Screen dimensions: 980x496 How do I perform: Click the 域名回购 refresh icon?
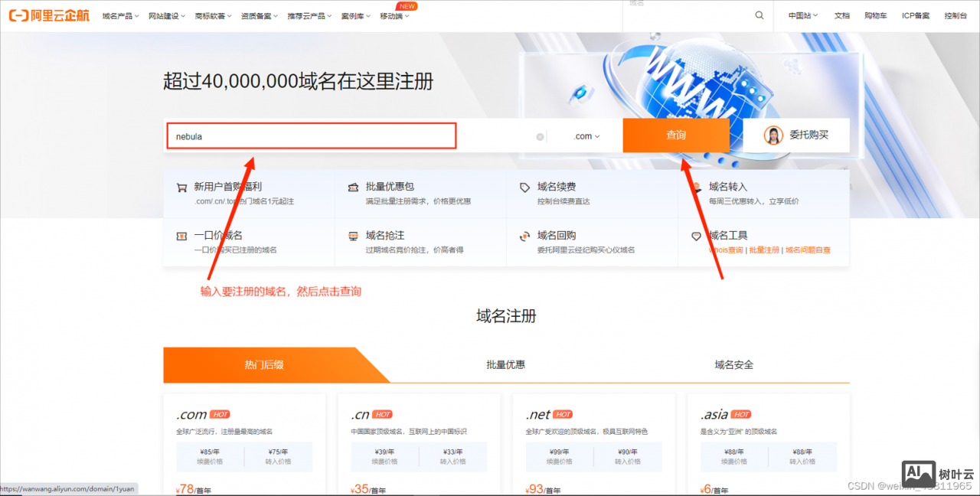click(x=524, y=236)
